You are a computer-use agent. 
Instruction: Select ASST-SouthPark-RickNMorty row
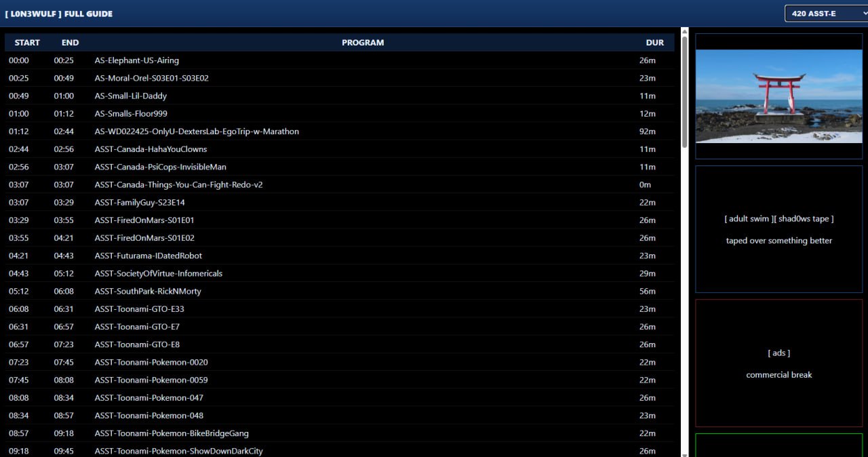tap(147, 292)
